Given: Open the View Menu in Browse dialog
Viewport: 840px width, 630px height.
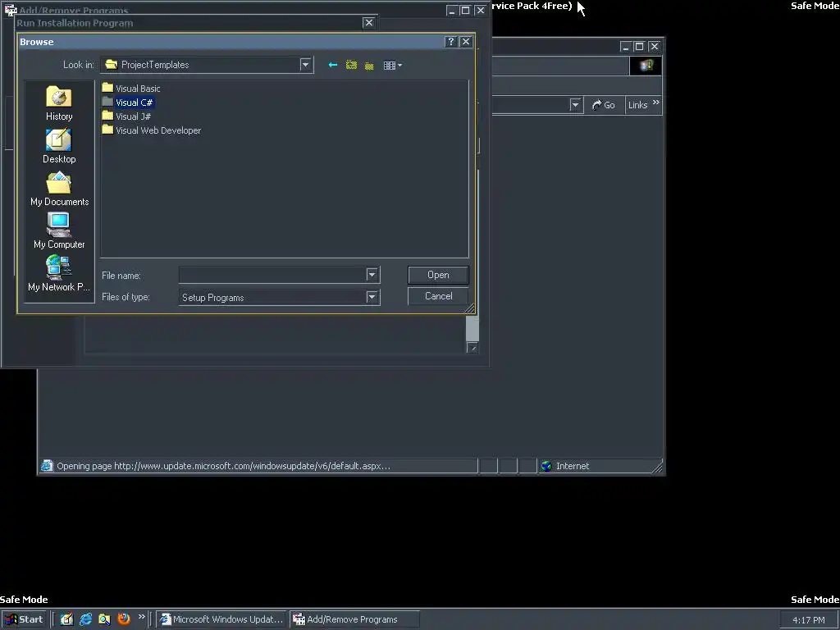Looking at the screenshot, I should [x=392, y=65].
